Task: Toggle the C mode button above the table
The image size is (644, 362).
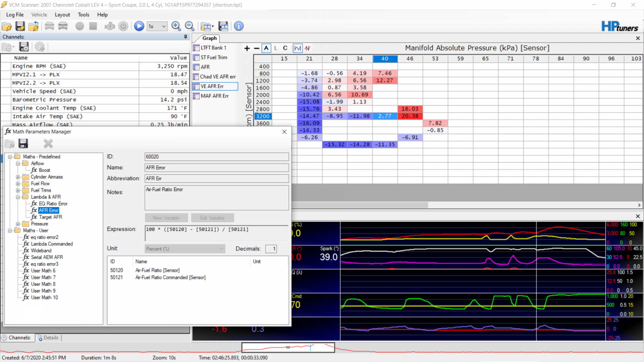Action: pyautogui.click(x=285, y=48)
